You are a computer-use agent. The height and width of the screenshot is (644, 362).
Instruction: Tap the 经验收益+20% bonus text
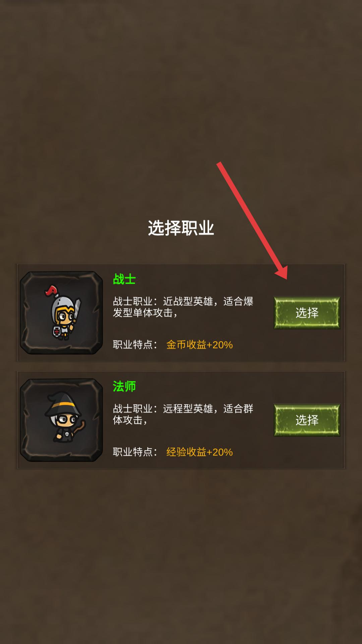click(x=199, y=452)
